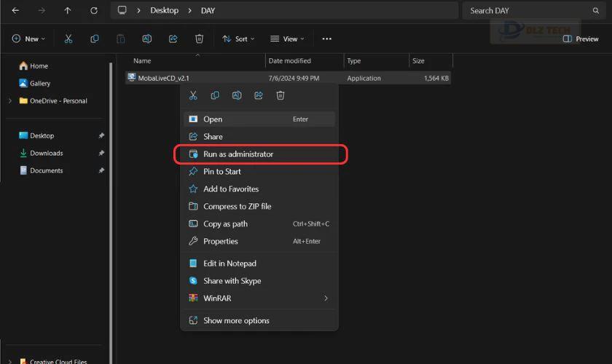Open Properties from context menu
The image size is (612, 364).
259,241
